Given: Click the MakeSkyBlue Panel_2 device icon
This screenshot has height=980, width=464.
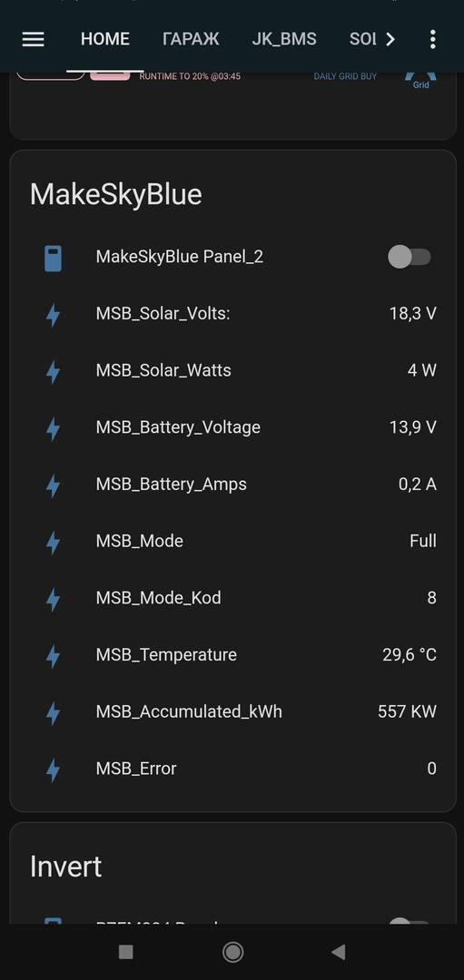Looking at the screenshot, I should click(x=54, y=258).
